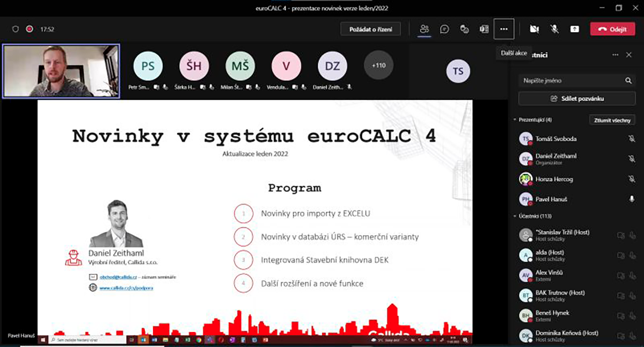Viewport: 644px width, 347px height.
Task: Toggle Daniel Zeithaml's muted mic in panel
Action: 632,158
